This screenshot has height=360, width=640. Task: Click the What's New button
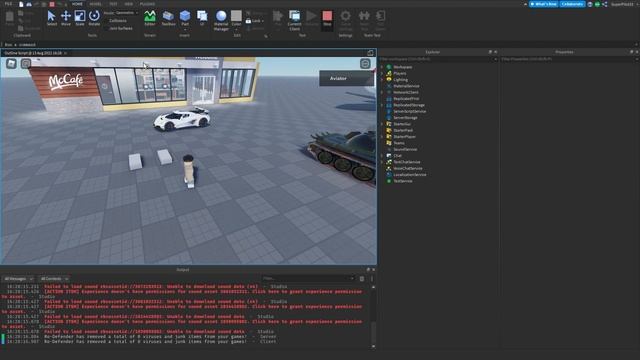[543, 4]
